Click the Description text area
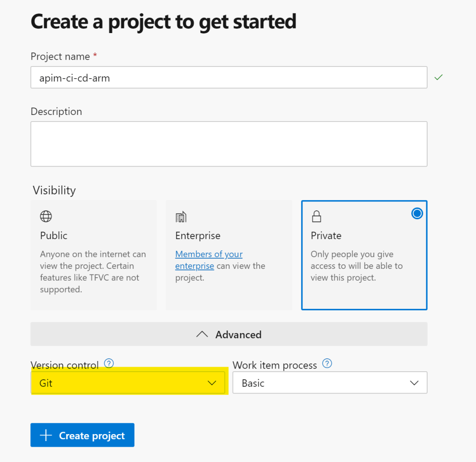The height and width of the screenshot is (462, 476). coord(228,144)
